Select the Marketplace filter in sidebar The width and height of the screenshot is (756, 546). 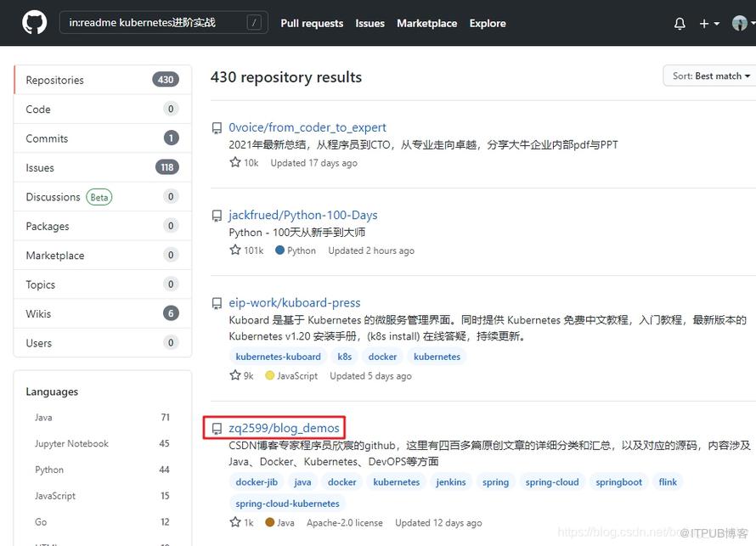103,255
